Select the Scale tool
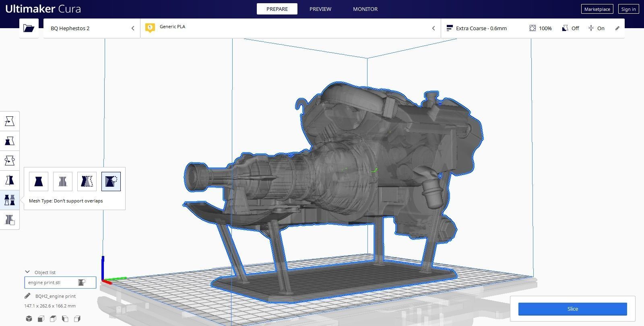This screenshot has height=326, width=644. coord(10,141)
